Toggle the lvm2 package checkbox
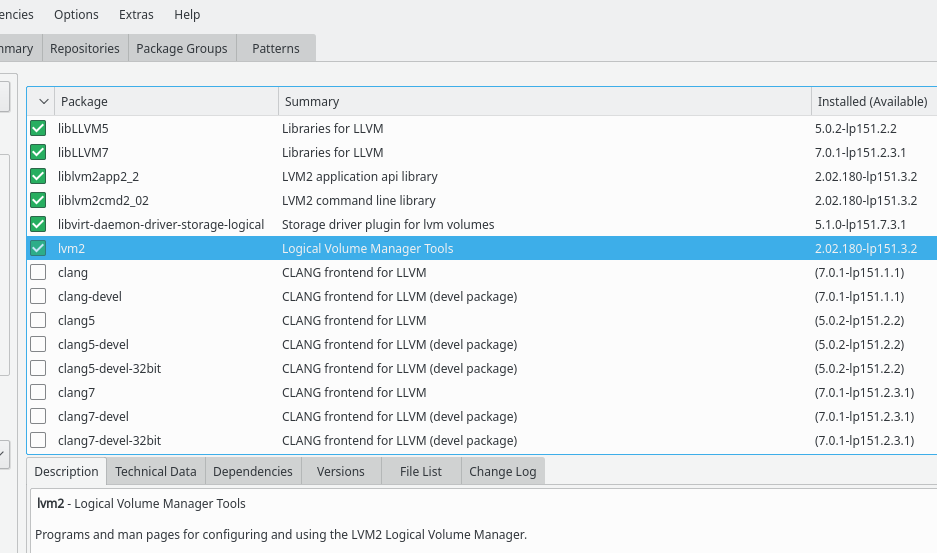The image size is (937, 553). [38, 248]
